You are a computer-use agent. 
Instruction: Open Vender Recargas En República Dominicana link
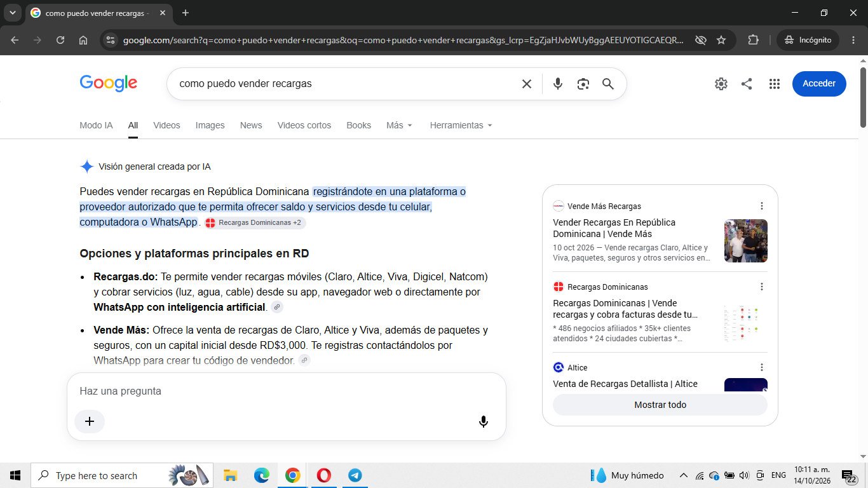(614, 228)
